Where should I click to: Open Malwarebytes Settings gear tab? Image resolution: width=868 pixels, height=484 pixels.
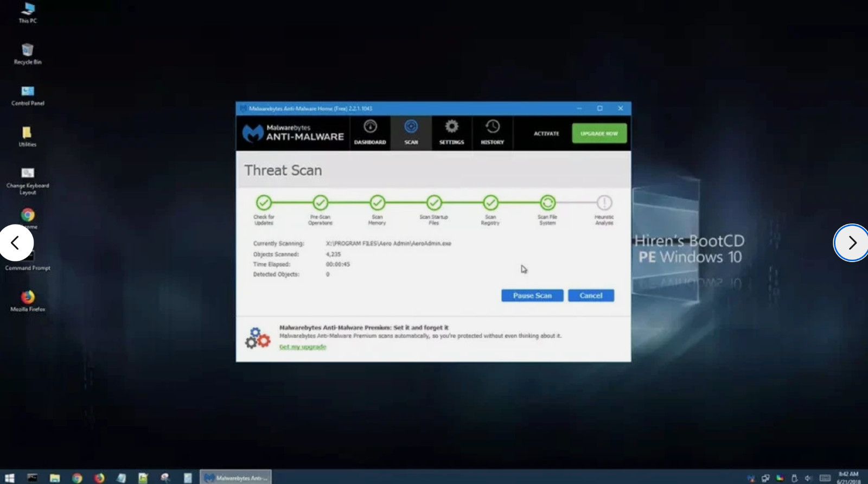pyautogui.click(x=451, y=132)
